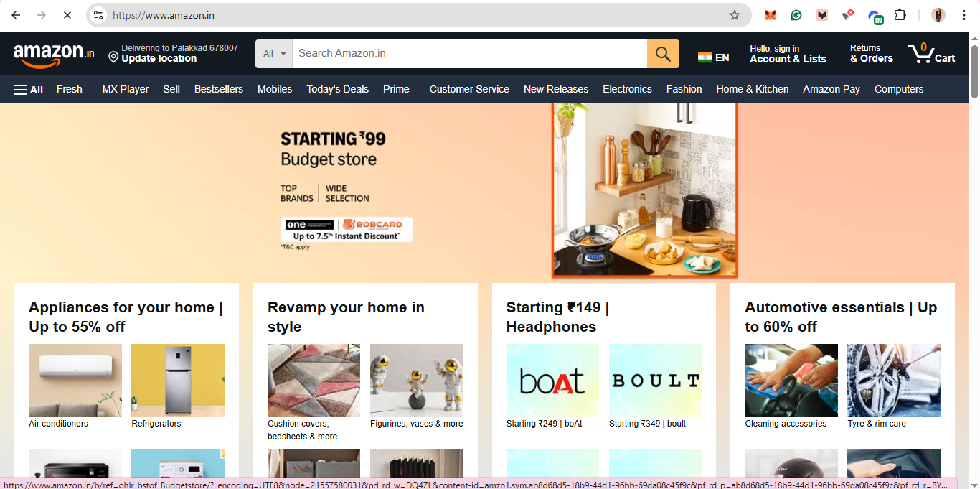Image resolution: width=980 pixels, height=489 pixels.
Task: Click the orange search magnifier button
Action: tap(663, 54)
